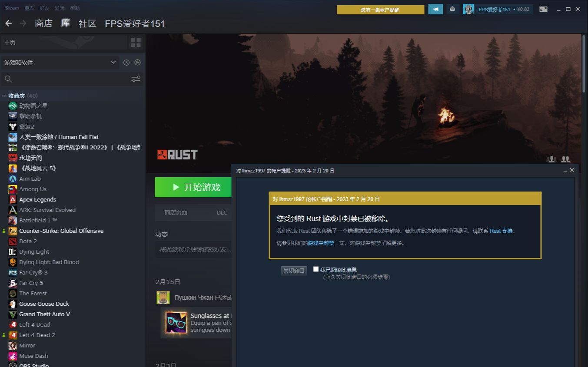Select Left 4 Dead 2 in list

(37, 335)
